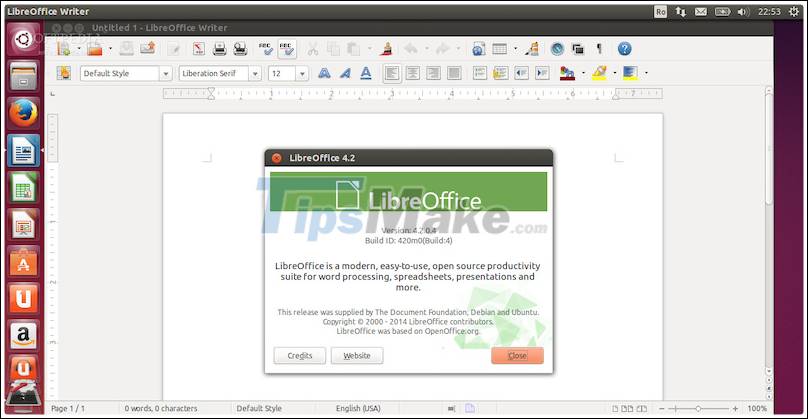Click the Decrease Indent icon
Screen dimensions: 808x419
521,73
